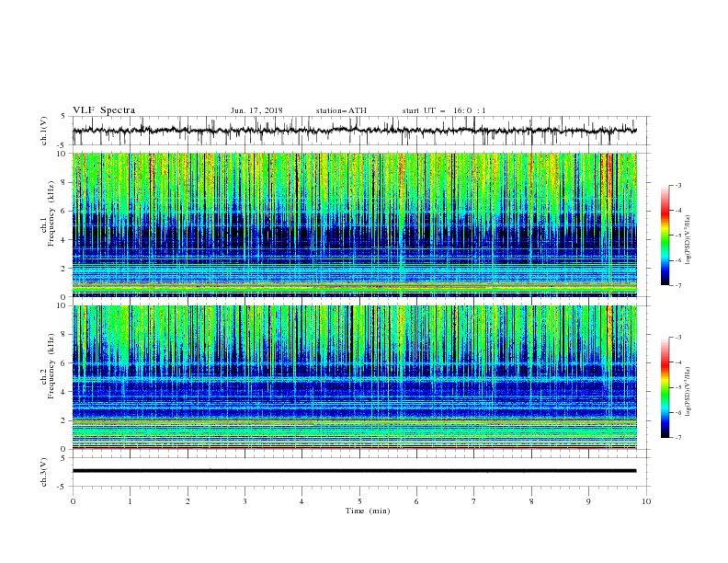Click the ch.1 spectrogram panel
Image resolution: width=728 pixels, height=563 pixels.
point(355,224)
